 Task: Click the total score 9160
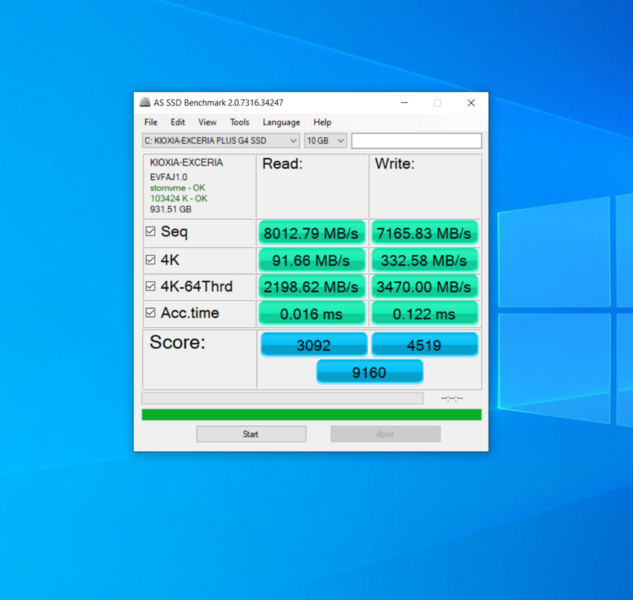369,372
